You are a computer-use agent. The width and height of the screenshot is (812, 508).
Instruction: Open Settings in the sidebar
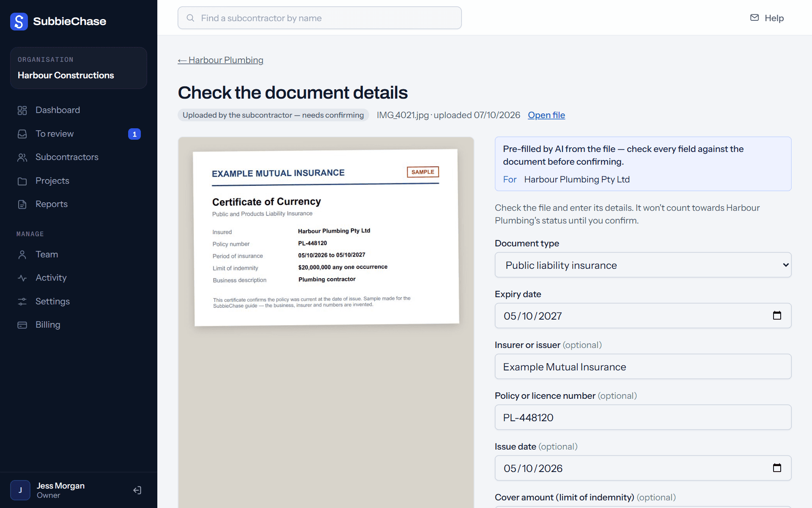pyautogui.click(x=79, y=301)
